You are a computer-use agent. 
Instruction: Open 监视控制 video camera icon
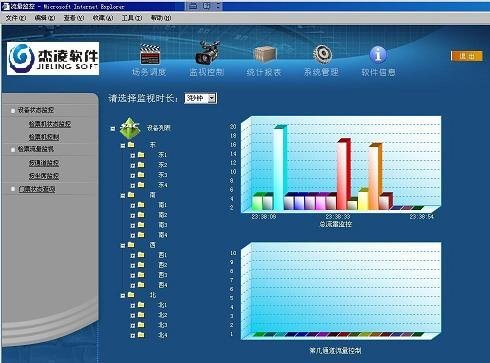207,53
